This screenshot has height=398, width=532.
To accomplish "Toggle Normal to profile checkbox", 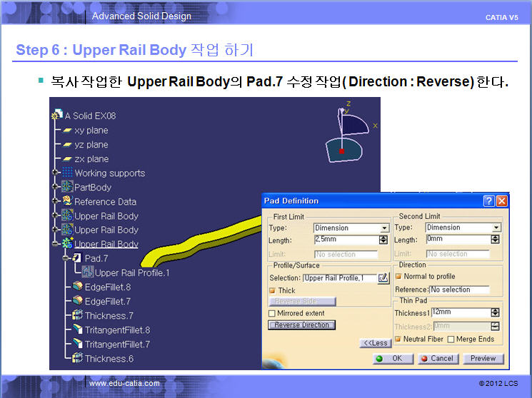I will coord(398,276).
